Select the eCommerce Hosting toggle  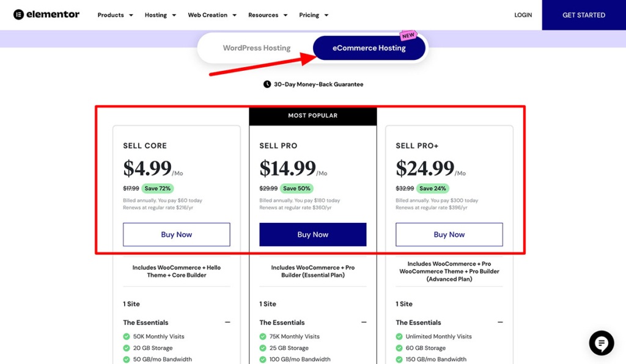369,47
